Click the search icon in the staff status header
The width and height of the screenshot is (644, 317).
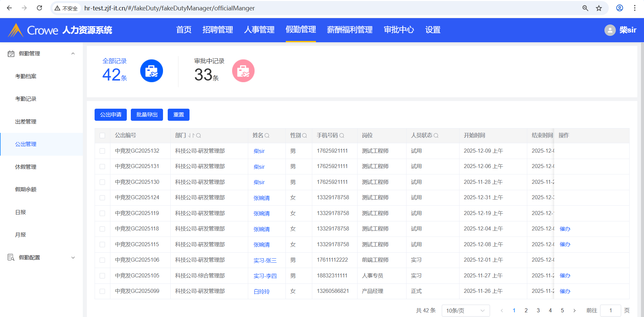(x=436, y=136)
